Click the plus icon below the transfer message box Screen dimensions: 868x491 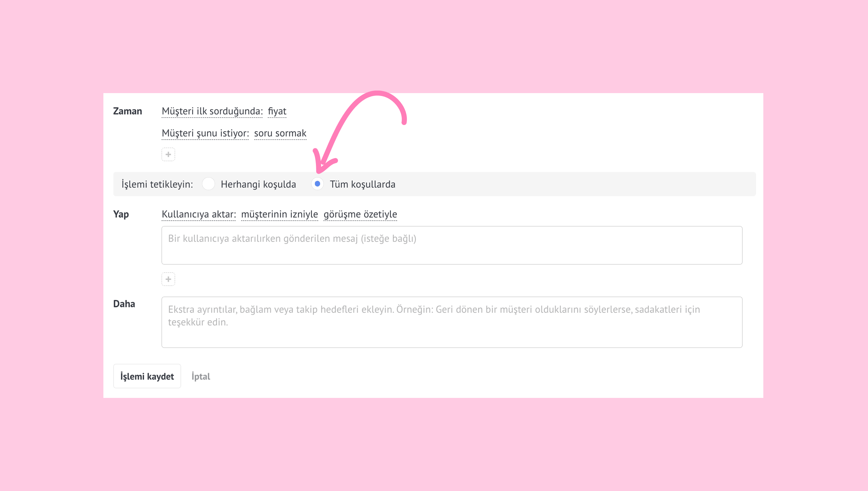(168, 279)
